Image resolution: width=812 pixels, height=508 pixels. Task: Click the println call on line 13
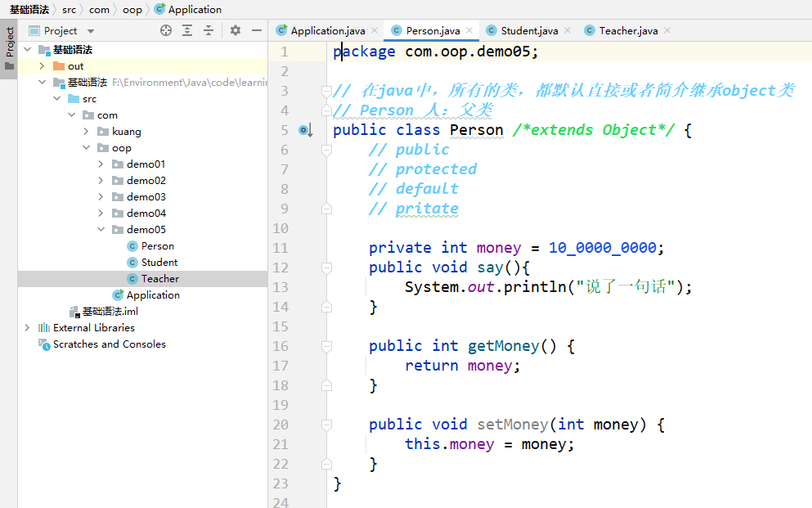[535, 287]
